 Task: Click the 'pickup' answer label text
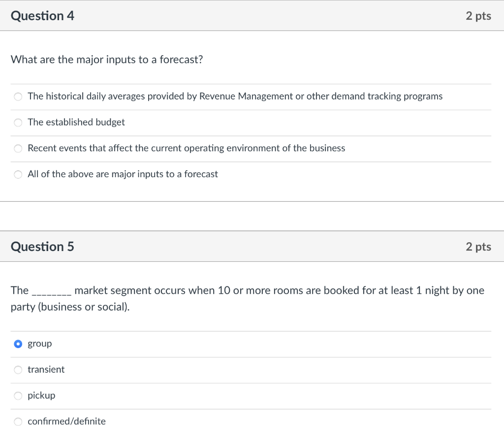[41, 395]
